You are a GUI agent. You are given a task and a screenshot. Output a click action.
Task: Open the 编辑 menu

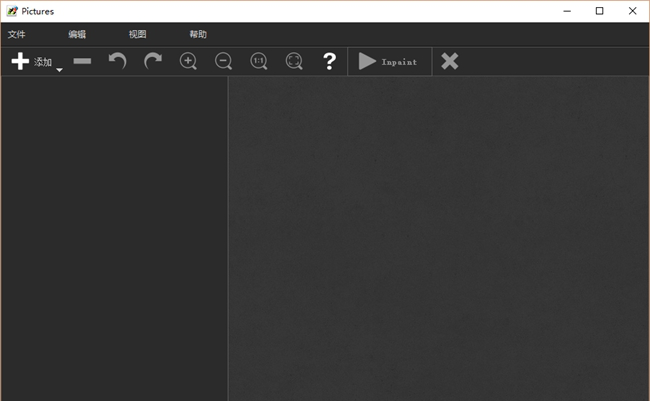(x=77, y=34)
